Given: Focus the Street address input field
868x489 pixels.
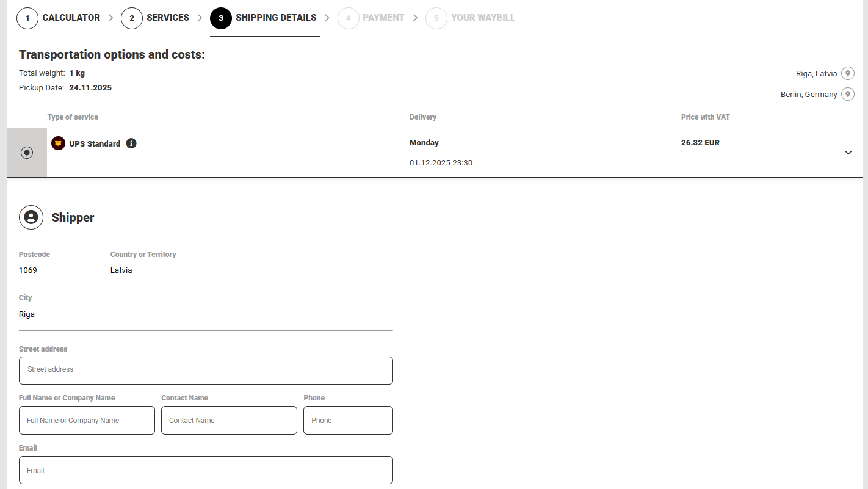Looking at the screenshot, I should click(206, 371).
